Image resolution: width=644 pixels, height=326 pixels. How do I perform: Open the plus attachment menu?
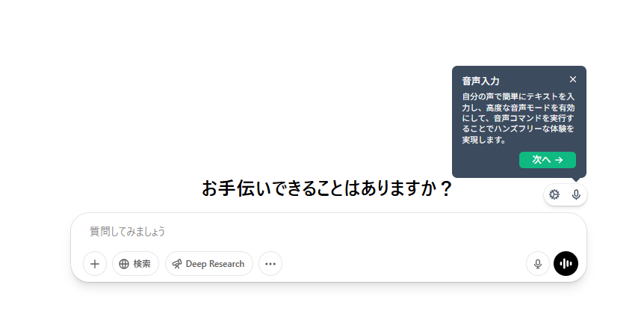click(95, 263)
